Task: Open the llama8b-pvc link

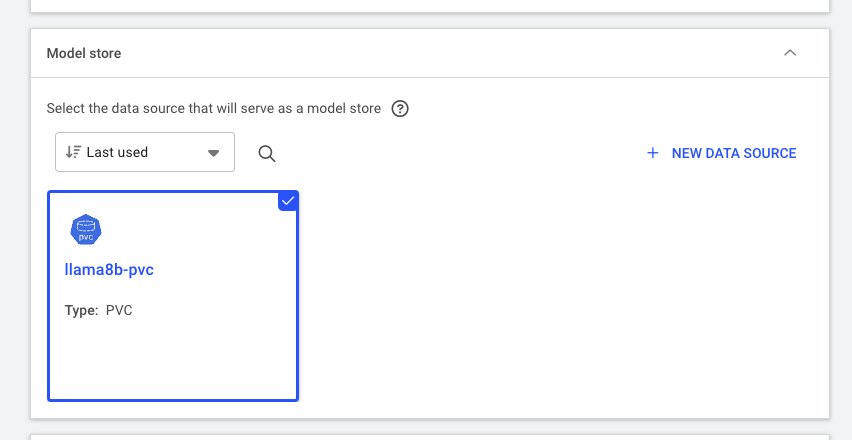Action: point(109,269)
